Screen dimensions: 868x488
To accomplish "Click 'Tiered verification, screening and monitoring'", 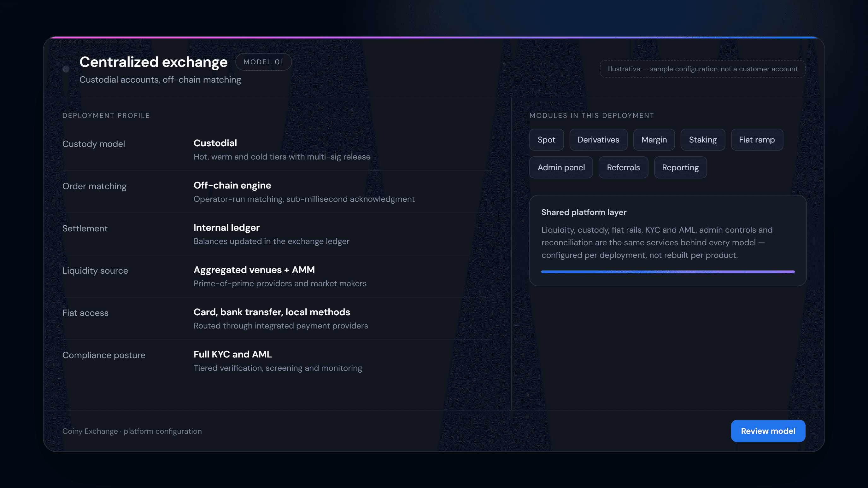I will click(x=278, y=368).
